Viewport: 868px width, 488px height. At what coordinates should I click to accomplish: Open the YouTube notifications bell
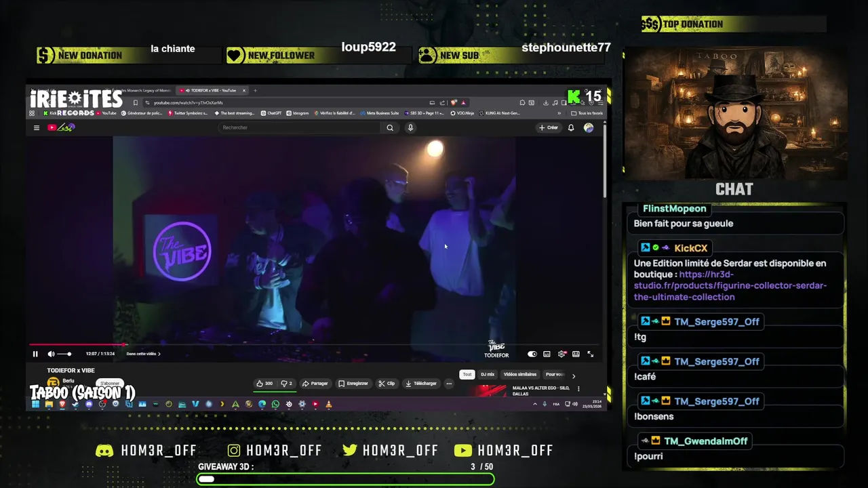[571, 127]
